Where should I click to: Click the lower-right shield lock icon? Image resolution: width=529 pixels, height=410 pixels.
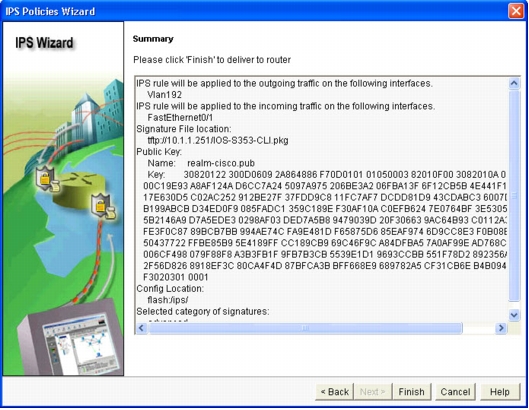click(104, 207)
